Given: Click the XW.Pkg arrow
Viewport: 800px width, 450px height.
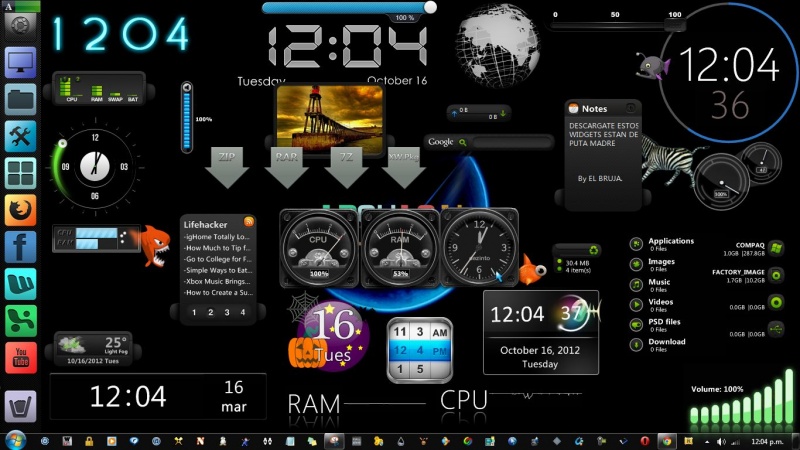Looking at the screenshot, I should point(404,168).
